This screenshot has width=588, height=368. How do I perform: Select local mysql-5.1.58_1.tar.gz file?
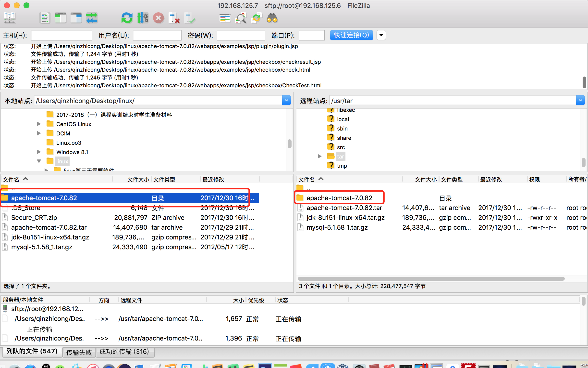click(130, 247)
